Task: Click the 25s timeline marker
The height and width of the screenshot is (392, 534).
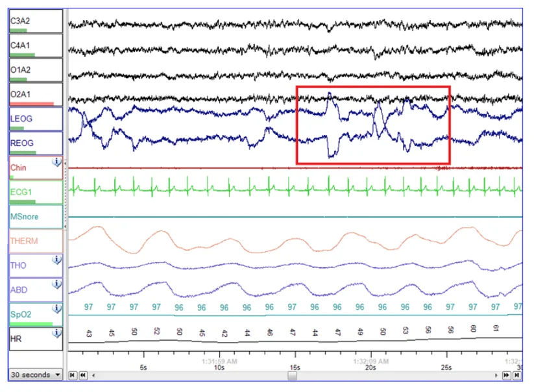Action: [446, 367]
